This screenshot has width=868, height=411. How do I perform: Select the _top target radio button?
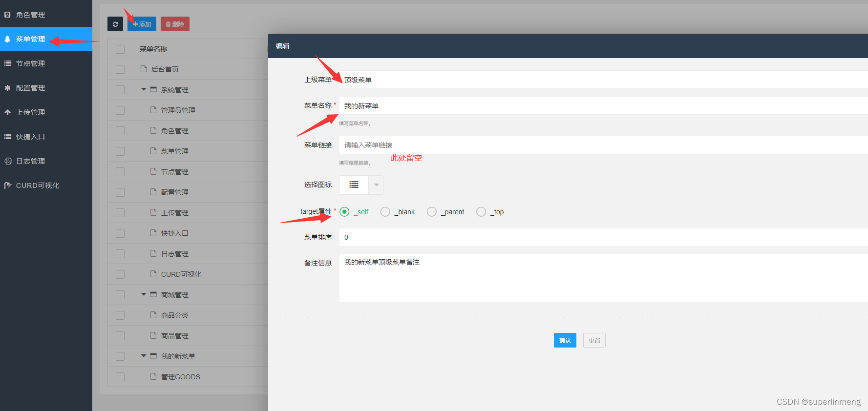(x=481, y=212)
